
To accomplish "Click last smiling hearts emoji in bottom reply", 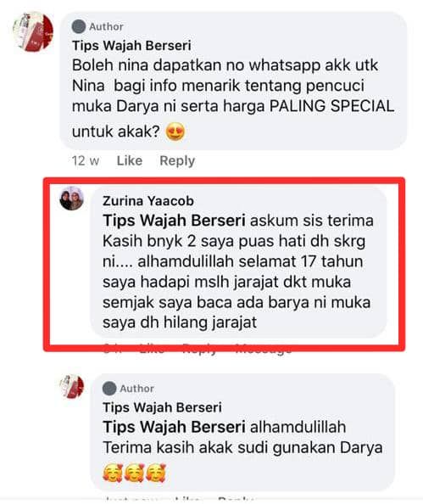I will click(156, 473).
